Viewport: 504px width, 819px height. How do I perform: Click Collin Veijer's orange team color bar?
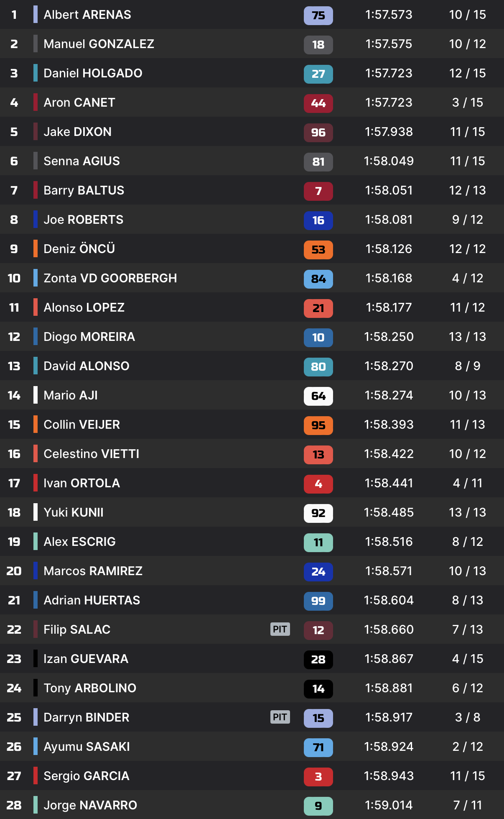36,425
